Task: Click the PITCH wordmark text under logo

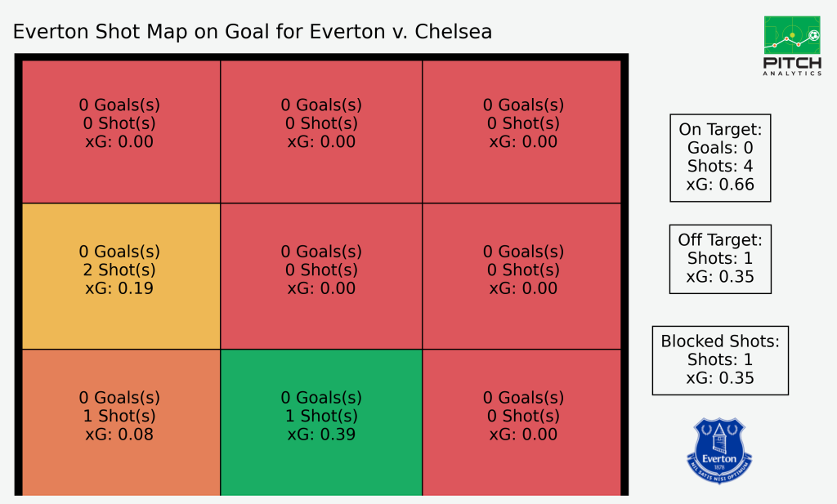Action: (792, 63)
